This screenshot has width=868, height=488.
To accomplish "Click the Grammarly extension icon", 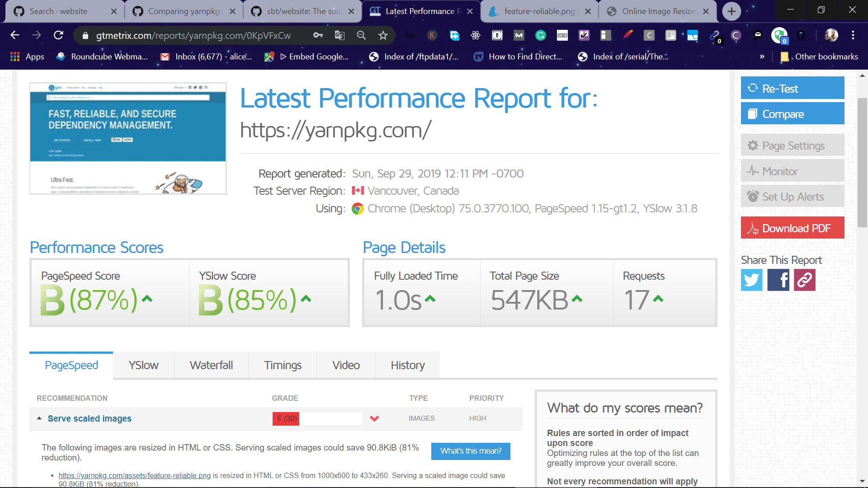I will (541, 35).
